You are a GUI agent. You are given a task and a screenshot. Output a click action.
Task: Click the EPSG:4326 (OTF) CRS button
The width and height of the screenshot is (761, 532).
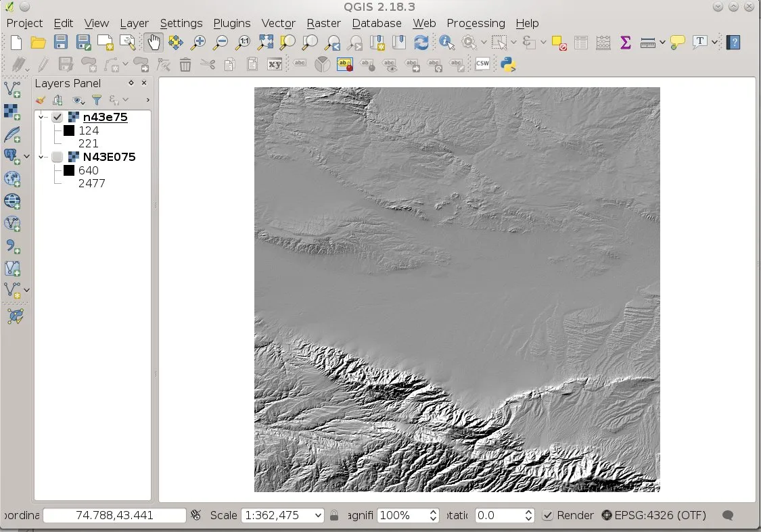coord(653,515)
